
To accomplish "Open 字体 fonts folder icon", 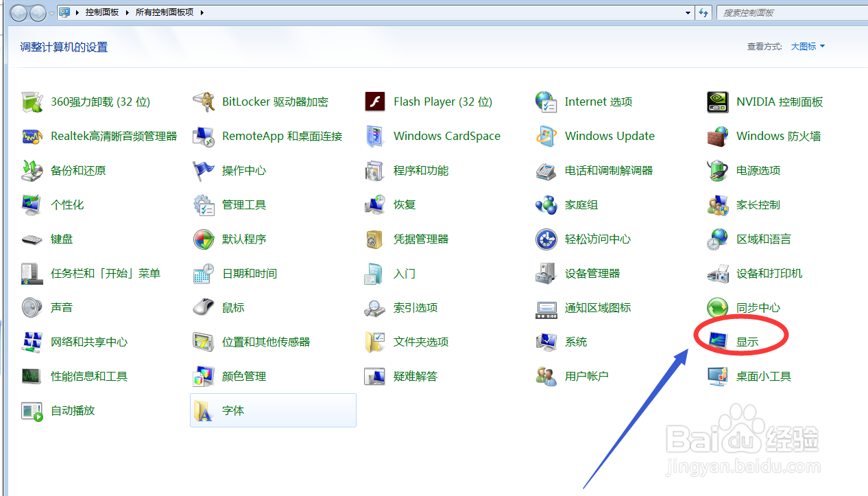I will (204, 411).
